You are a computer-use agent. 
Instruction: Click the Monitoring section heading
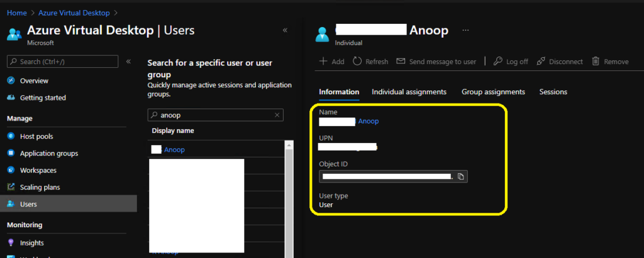[x=25, y=225]
